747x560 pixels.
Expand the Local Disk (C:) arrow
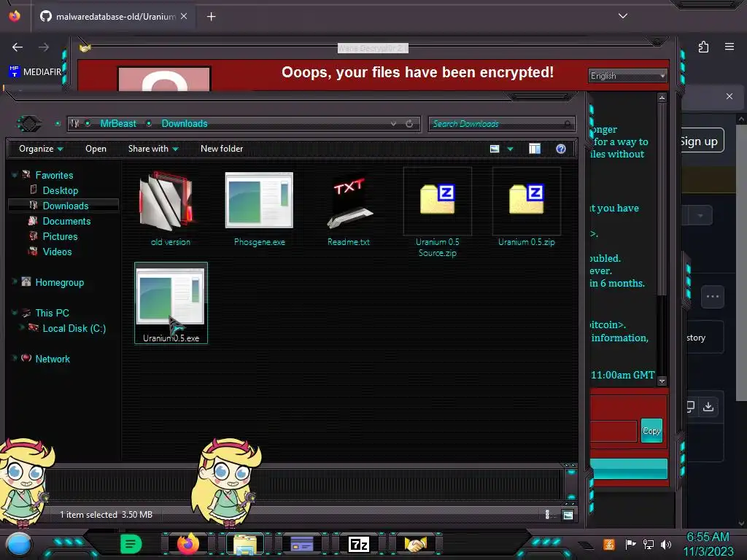click(21, 327)
